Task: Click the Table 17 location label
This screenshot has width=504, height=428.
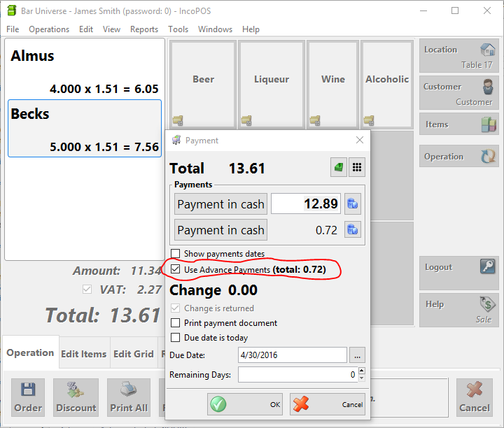Action: (477, 65)
